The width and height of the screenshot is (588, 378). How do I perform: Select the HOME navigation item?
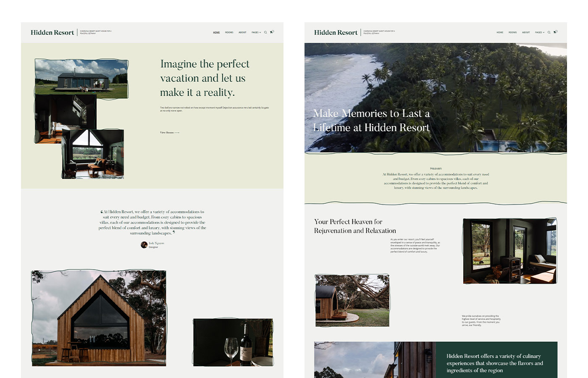216,32
